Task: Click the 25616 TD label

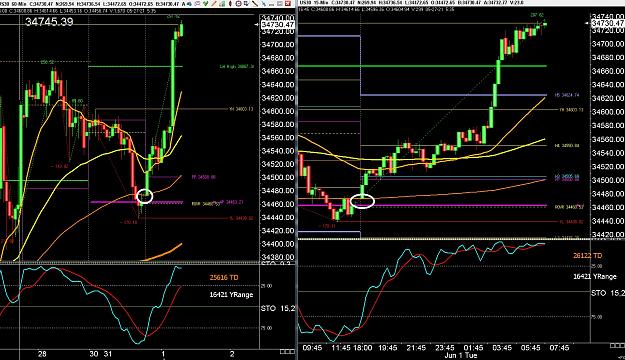Action: tap(224, 277)
